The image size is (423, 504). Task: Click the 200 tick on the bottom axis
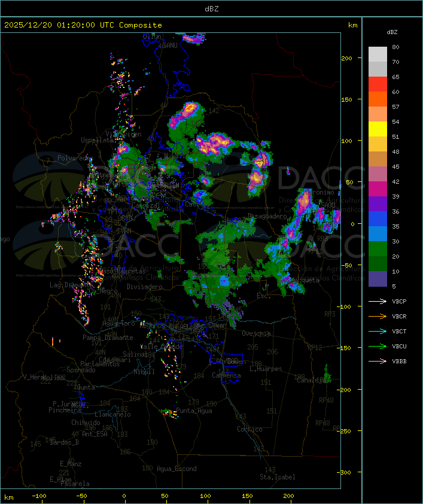(288, 496)
